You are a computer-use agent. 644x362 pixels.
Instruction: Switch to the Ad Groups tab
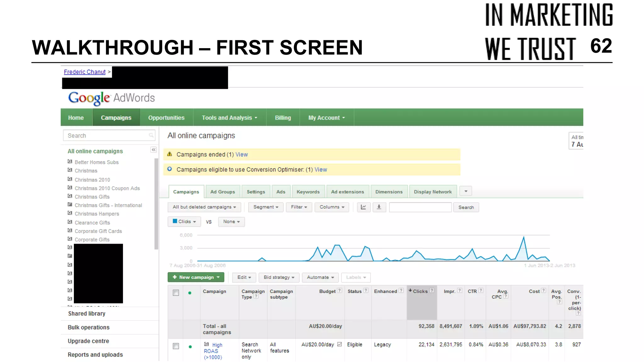(x=223, y=192)
